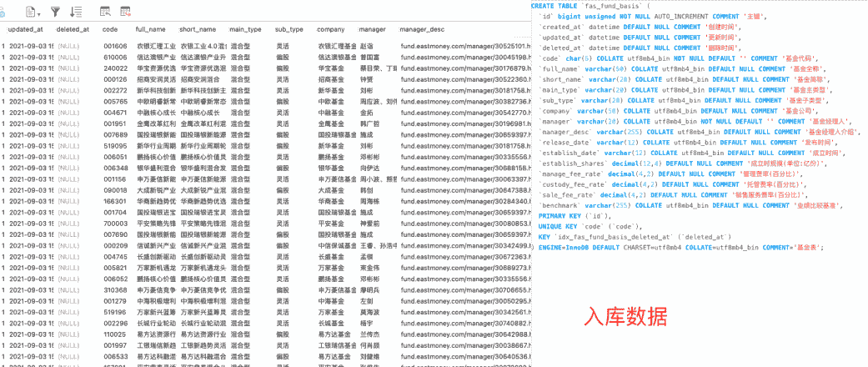Click the table grid icon with red mark

(x=128, y=12)
